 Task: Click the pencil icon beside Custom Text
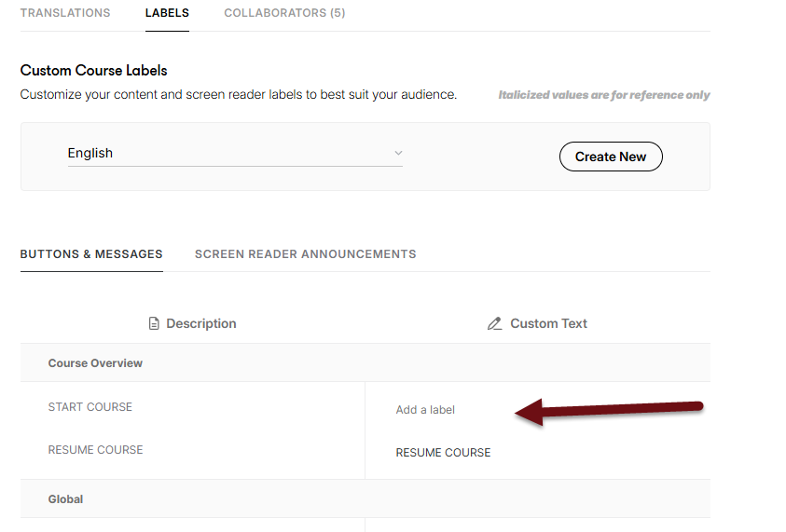494,324
